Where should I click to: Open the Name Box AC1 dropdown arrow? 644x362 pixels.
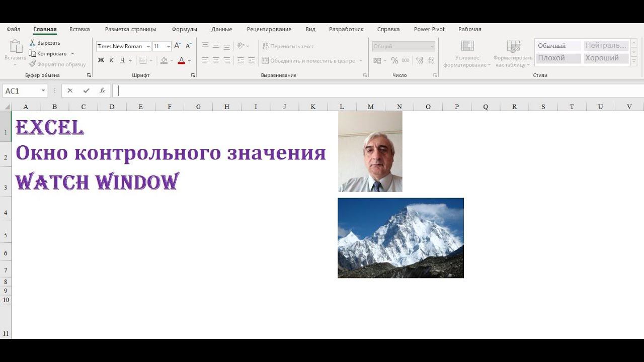(43, 91)
